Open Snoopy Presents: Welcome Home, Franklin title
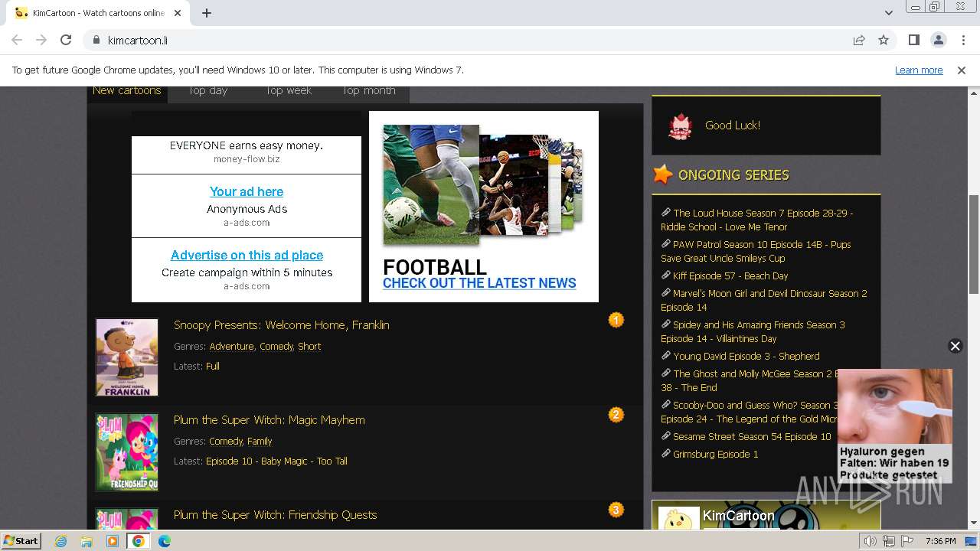Screen dimensions: 980x551 pyautogui.click(x=282, y=325)
